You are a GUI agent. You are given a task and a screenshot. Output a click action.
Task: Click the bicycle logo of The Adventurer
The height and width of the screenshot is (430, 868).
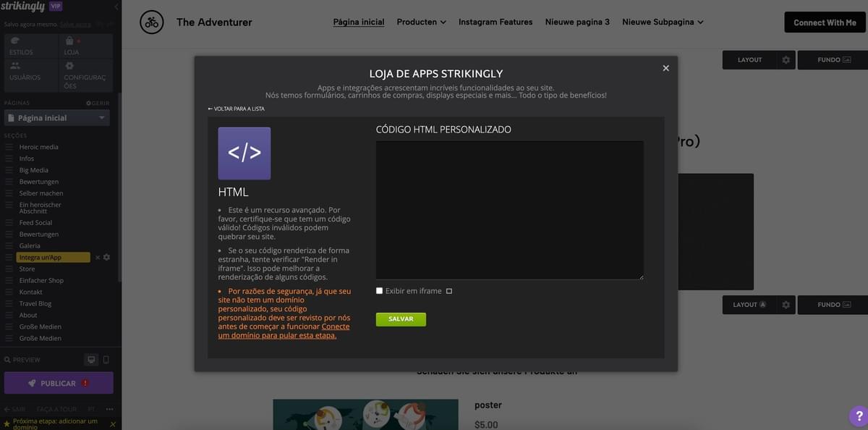[x=151, y=22]
